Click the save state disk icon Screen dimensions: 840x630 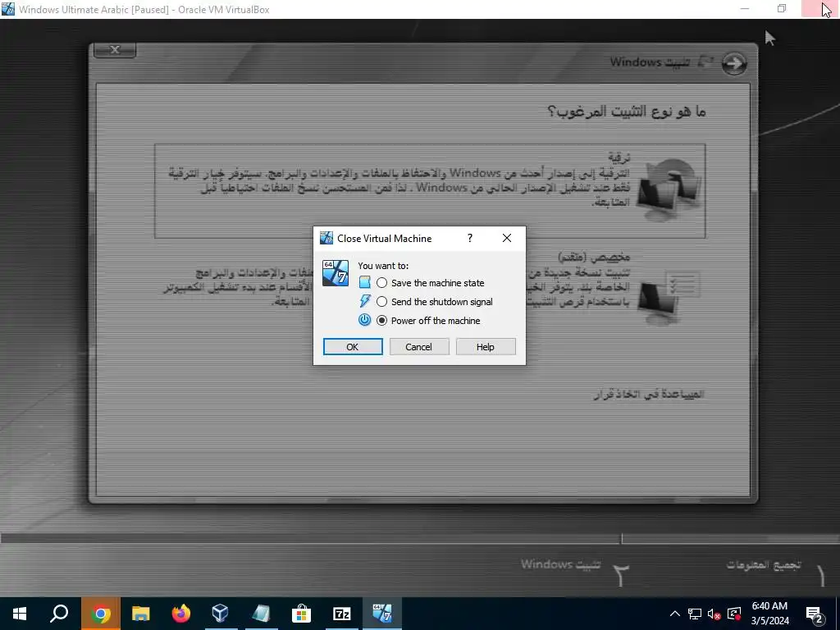pyautogui.click(x=365, y=282)
